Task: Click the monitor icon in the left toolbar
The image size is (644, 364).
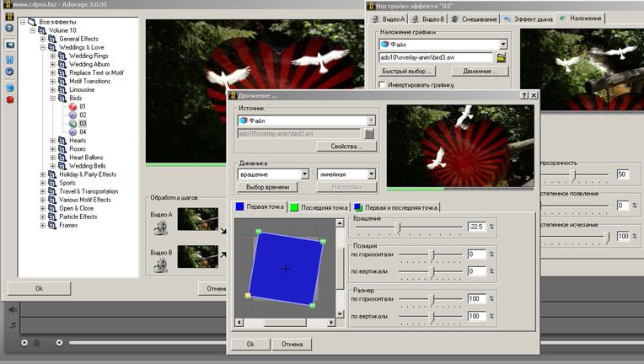Action: click(10, 45)
